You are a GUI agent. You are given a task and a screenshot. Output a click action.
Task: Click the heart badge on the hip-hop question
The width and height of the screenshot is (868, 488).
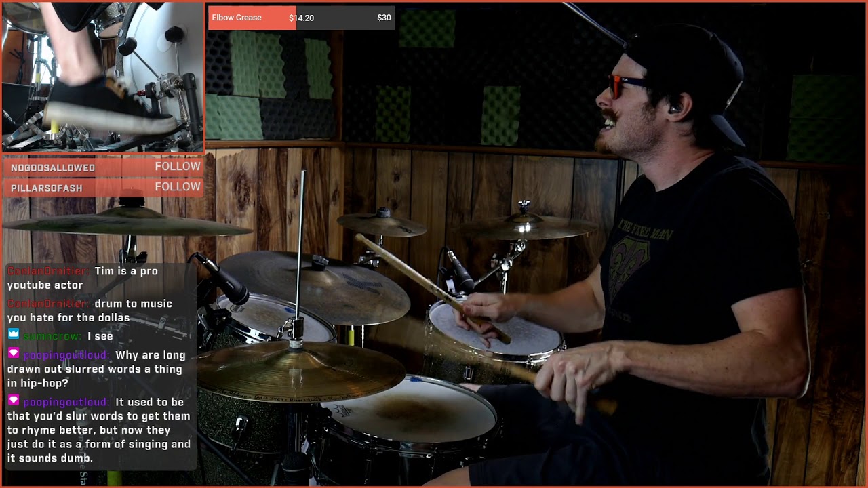14,353
